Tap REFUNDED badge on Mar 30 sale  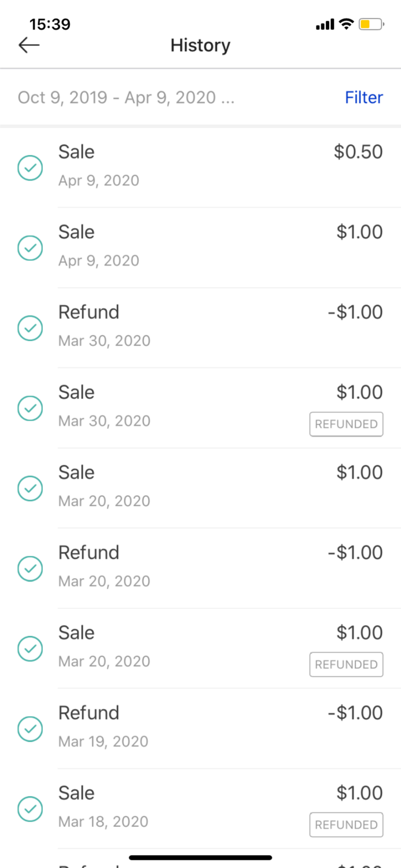point(346,424)
